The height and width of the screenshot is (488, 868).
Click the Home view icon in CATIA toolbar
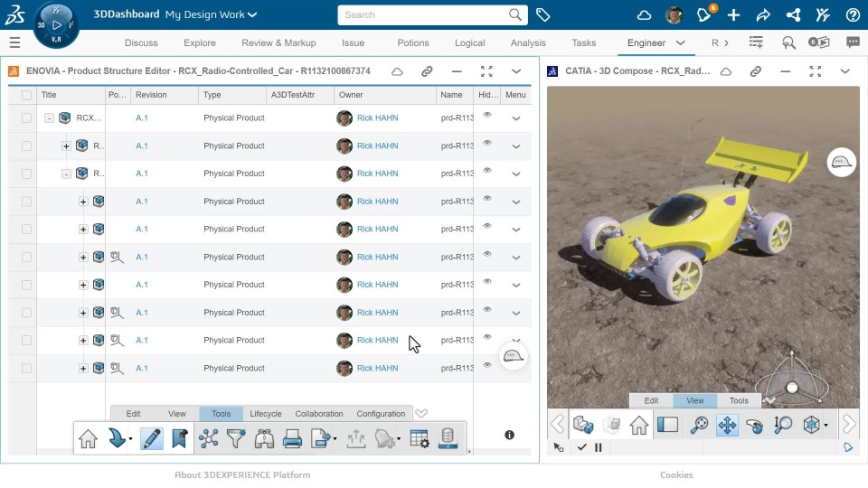pos(639,425)
